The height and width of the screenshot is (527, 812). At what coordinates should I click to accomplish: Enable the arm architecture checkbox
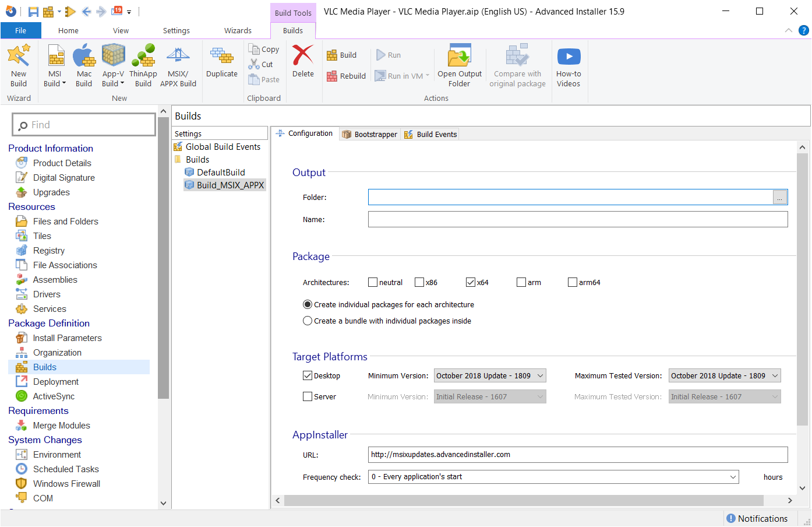click(x=521, y=282)
